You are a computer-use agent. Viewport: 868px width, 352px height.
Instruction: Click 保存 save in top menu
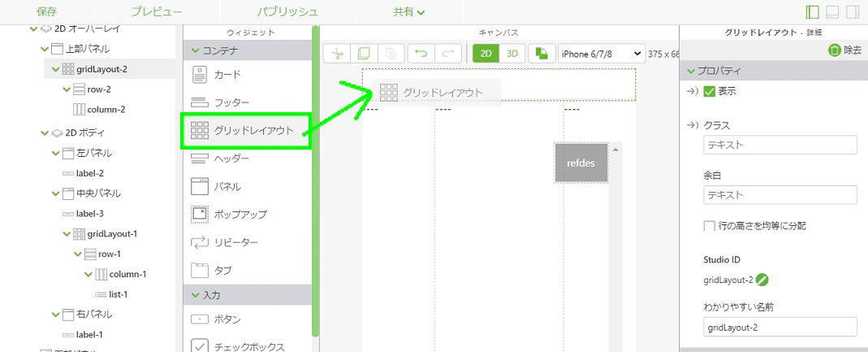(47, 11)
